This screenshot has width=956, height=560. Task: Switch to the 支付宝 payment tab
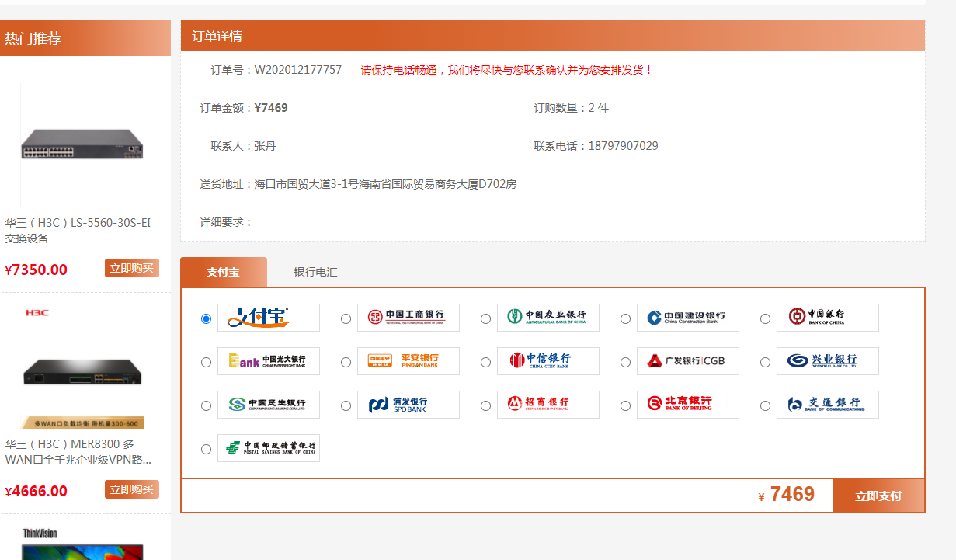224,272
